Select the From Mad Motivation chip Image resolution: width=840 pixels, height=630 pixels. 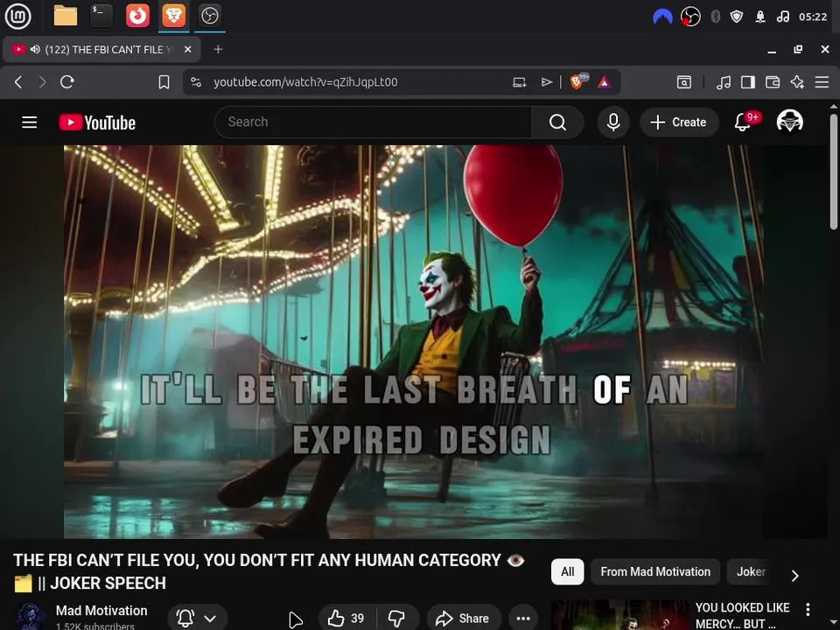[x=655, y=571]
